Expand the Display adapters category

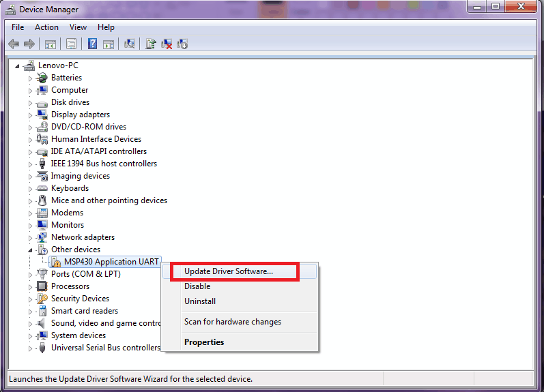coord(30,115)
